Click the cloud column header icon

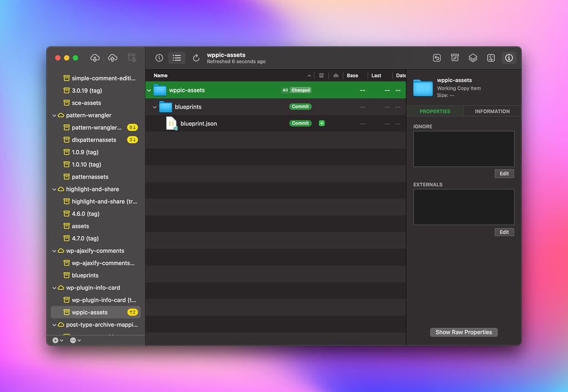click(x=336, y=75)
